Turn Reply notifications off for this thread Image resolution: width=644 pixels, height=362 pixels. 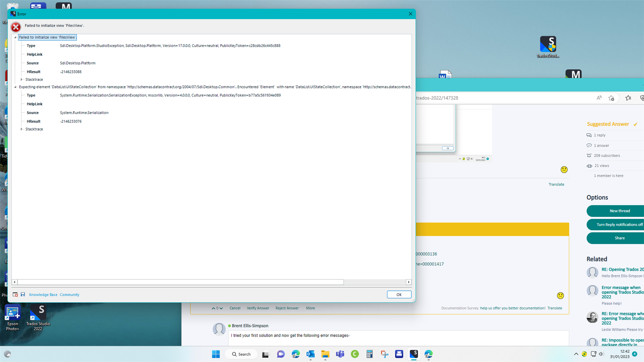(619, 224)
